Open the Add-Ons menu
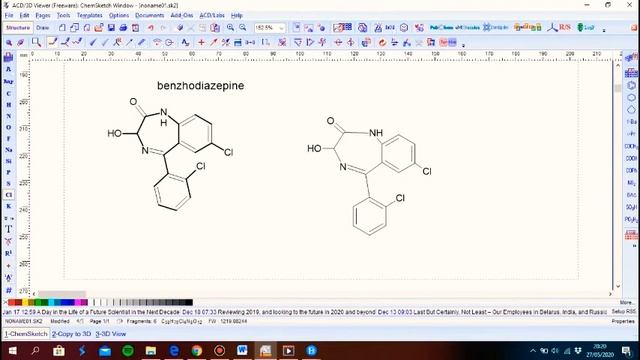Screen dimensions: 640x360 182,15
